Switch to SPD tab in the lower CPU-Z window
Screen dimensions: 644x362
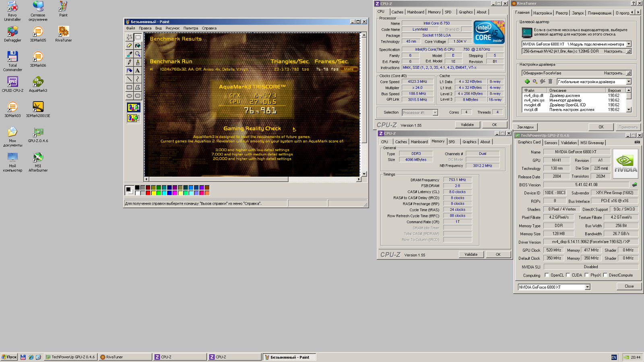tap(452, 142)
